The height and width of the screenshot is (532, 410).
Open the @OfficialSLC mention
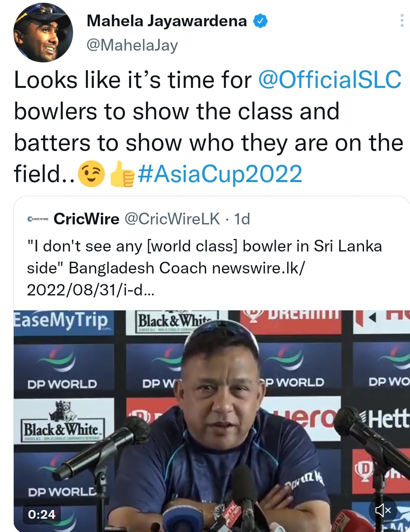point(330,80)
